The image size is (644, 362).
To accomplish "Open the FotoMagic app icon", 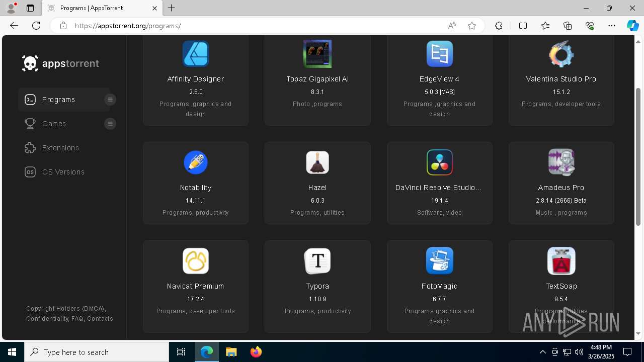I will tap(439, 261).
